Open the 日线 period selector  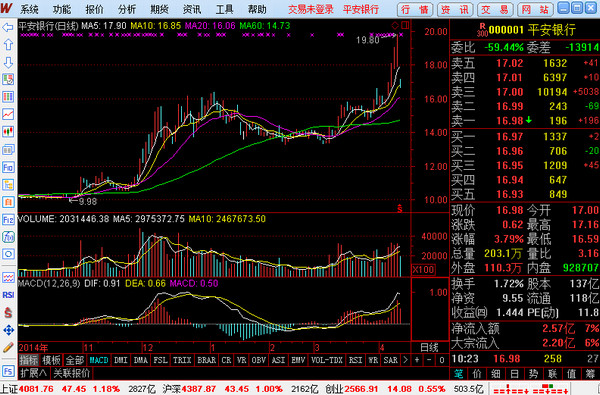[x=429, y=348]
